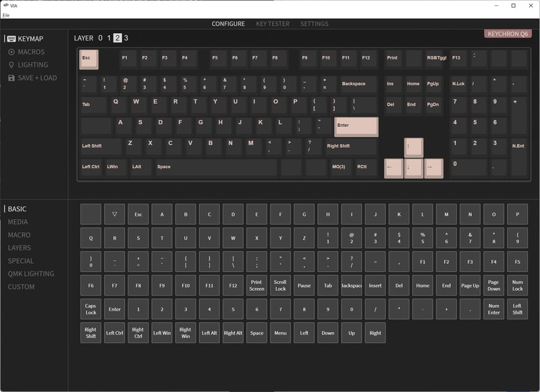The height and width of the screenshot is (392, 540).
Task: Select the Left Shift key on keymap
Action: coord(101,147)
